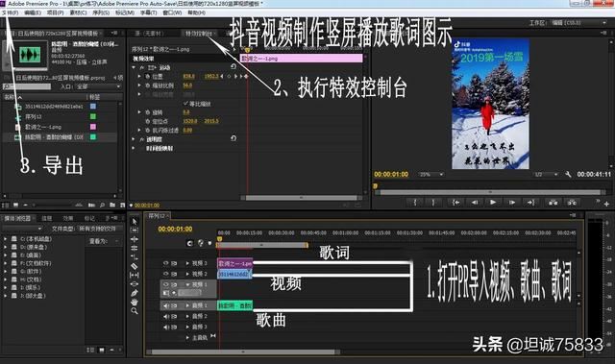Click the project panel find magnifier icon
The image size is (615, 364).
[102, 205]
